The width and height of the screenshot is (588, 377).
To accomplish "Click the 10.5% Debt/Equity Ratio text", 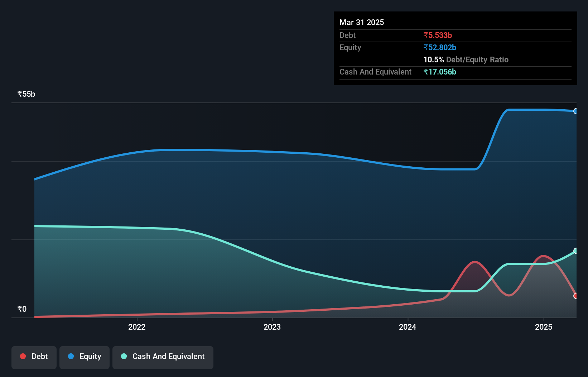I will 466,59.
